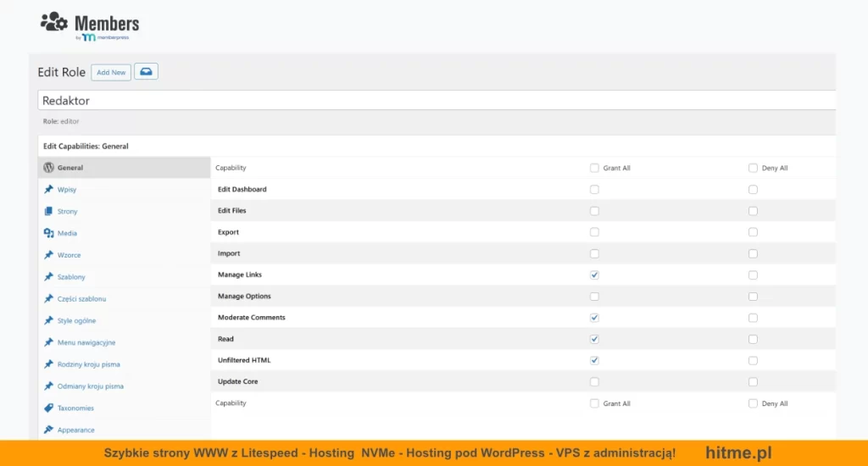
Task: Switch to the Style ogólne tab
Action: tap(76, 321)
